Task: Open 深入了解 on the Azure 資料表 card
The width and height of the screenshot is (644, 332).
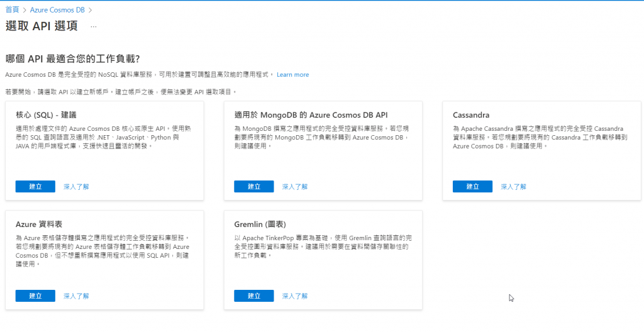Action: point(76,296)
